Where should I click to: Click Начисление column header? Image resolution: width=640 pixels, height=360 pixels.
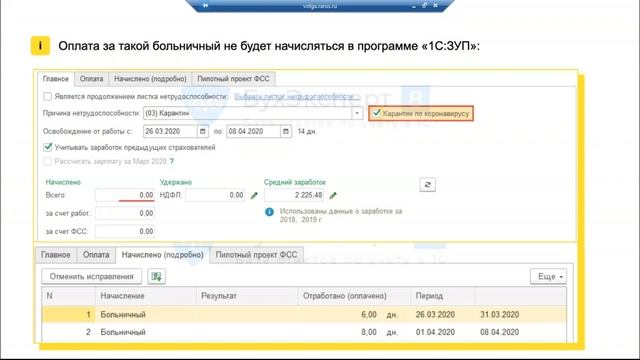point(146,296)
